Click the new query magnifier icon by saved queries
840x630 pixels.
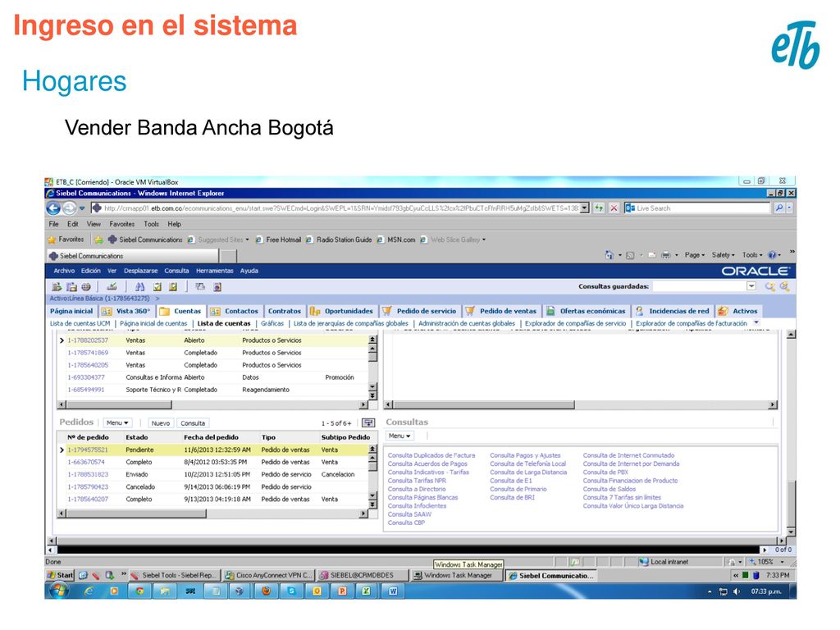click(x=769, y=286)
